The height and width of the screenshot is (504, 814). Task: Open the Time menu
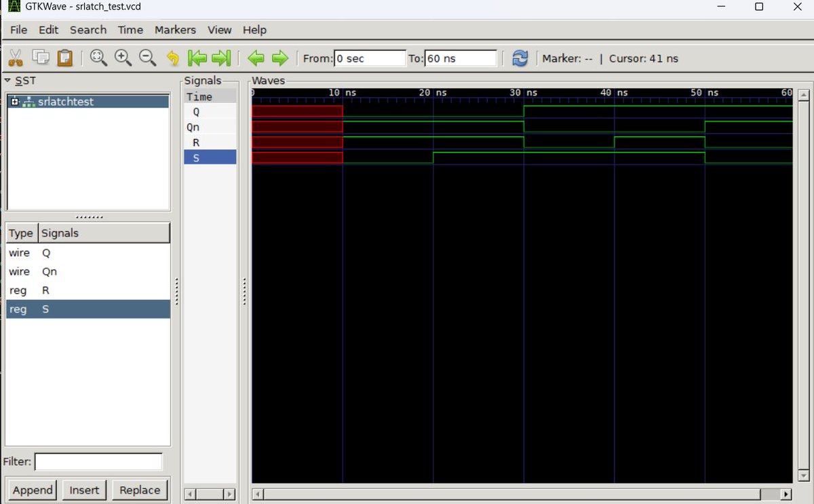pyautogui.click(x=130, y=30)
